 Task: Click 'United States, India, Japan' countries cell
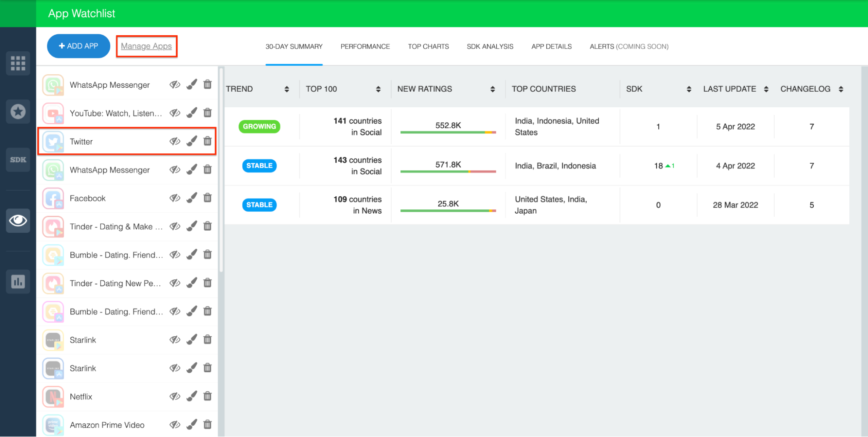pyautogui.click(x=551, y=205)
